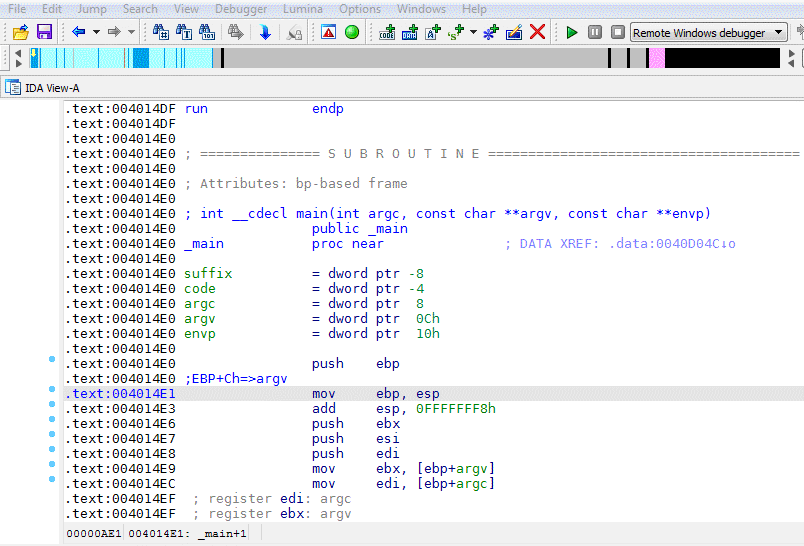Click the red X undefine icon
Viewport: 804px width, 546px height.
537,32
